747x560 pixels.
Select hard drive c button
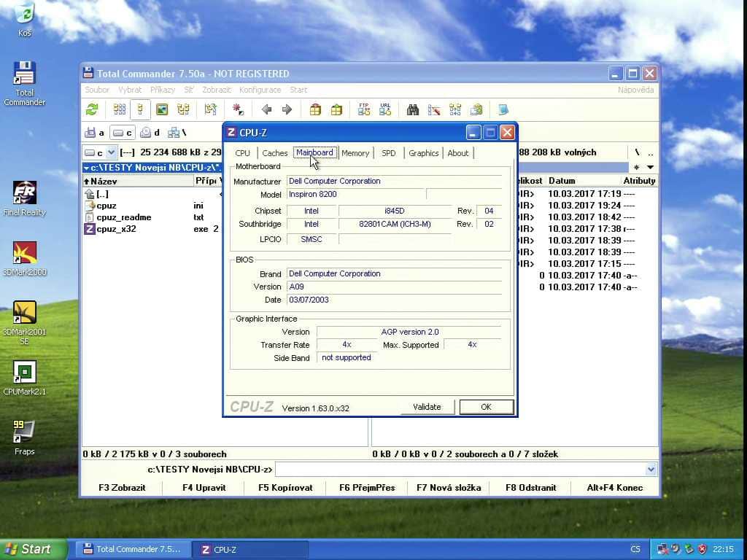123,133
